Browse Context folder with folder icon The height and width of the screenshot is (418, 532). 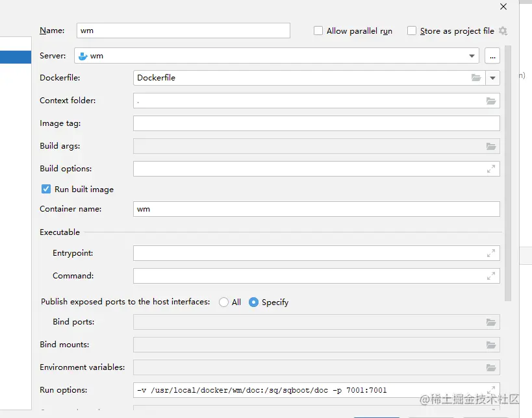pyautogui.click(x=491, y=101)
